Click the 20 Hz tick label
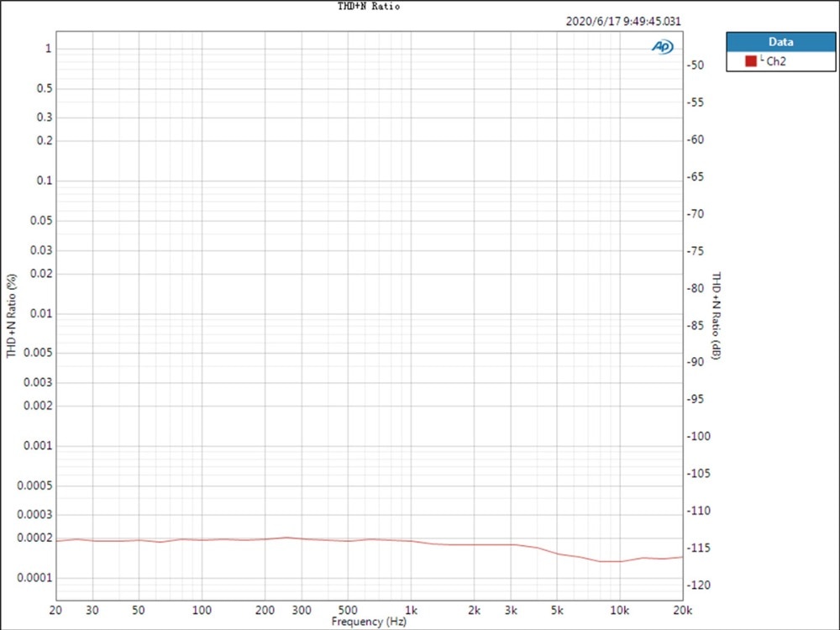Viewport: 840px width, 630px height. click(56, 612)
